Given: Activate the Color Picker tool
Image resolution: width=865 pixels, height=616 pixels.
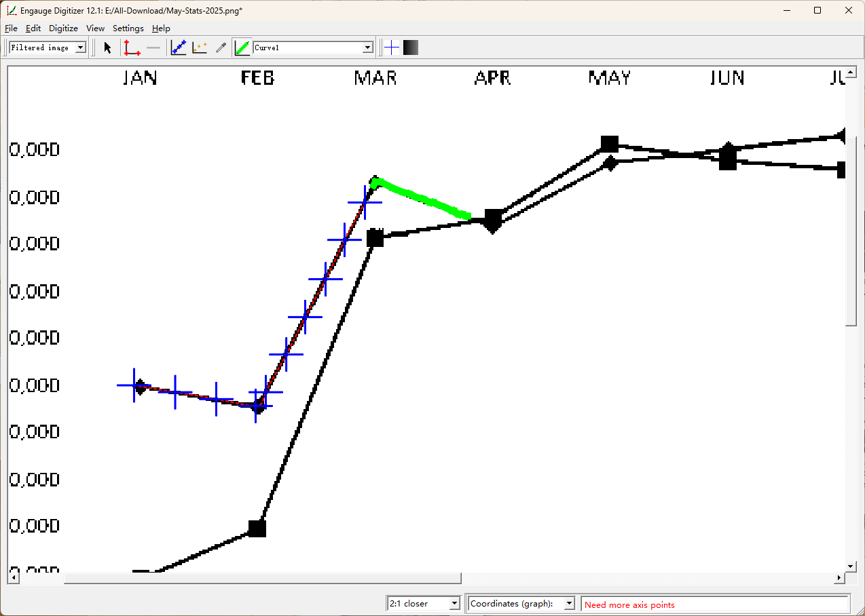Looking at the screenshot, I should [x=220, y=47].
